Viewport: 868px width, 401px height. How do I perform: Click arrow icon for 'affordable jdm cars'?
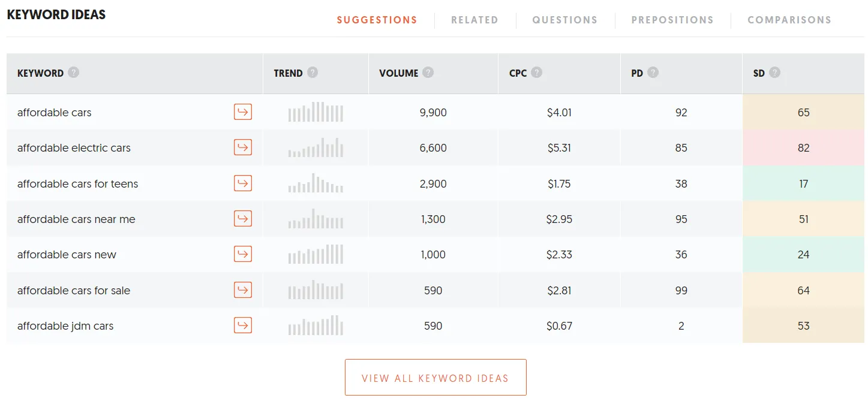coord(242,325)
